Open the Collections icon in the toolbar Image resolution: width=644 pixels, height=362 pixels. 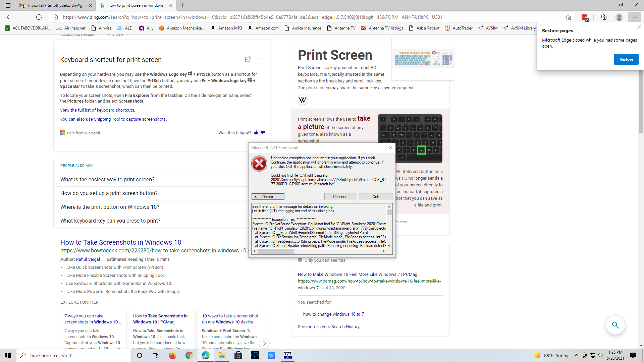point(604,17)
